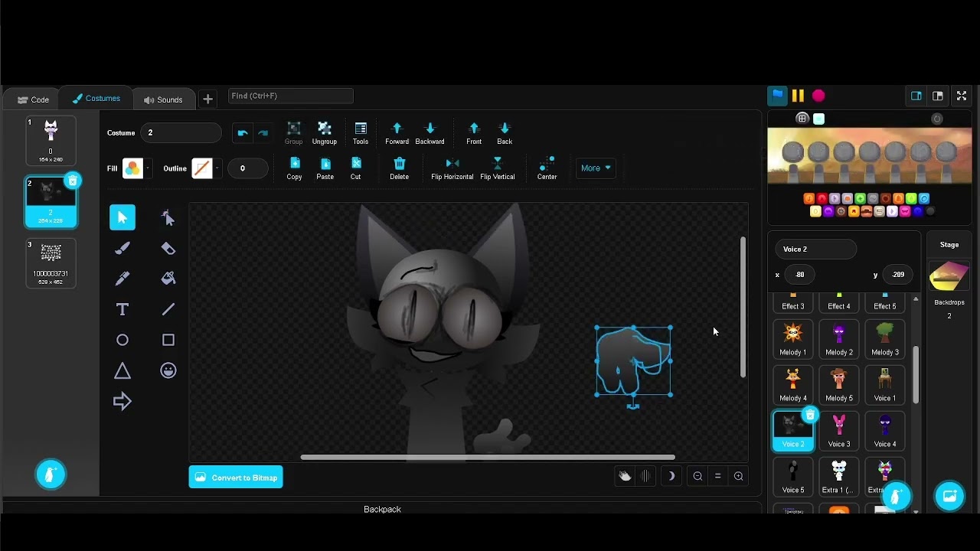
Task: Delete the Voice 2 sprite
Action: pyautogui.click(x=810, y=415)
